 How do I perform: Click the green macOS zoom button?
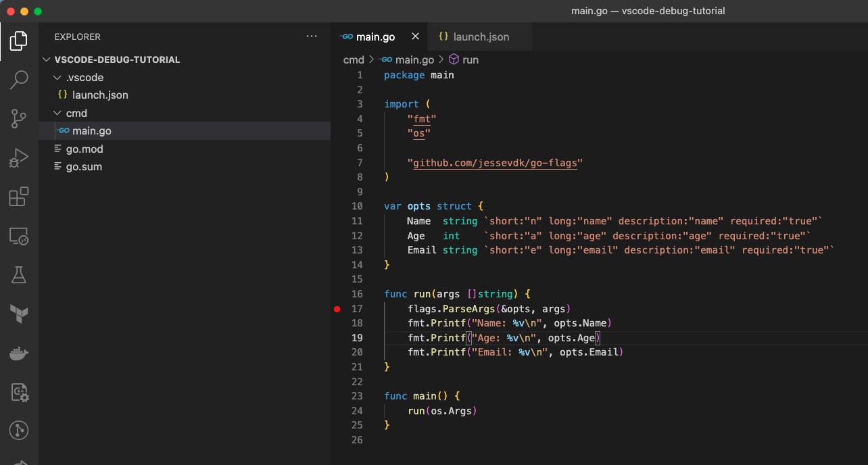pyautogui.click(x=39, y=11)
